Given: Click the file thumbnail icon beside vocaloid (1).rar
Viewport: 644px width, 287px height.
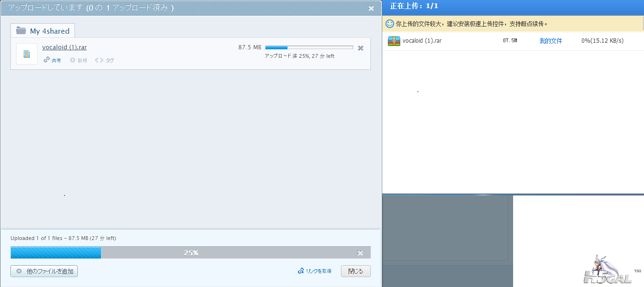Looking at the screenshot, I should click(x=27, y=54).
